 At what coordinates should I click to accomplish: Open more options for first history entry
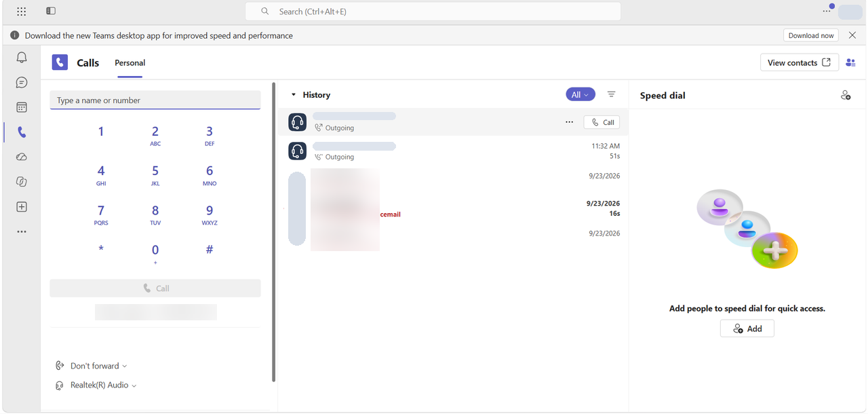coord(569,122)
